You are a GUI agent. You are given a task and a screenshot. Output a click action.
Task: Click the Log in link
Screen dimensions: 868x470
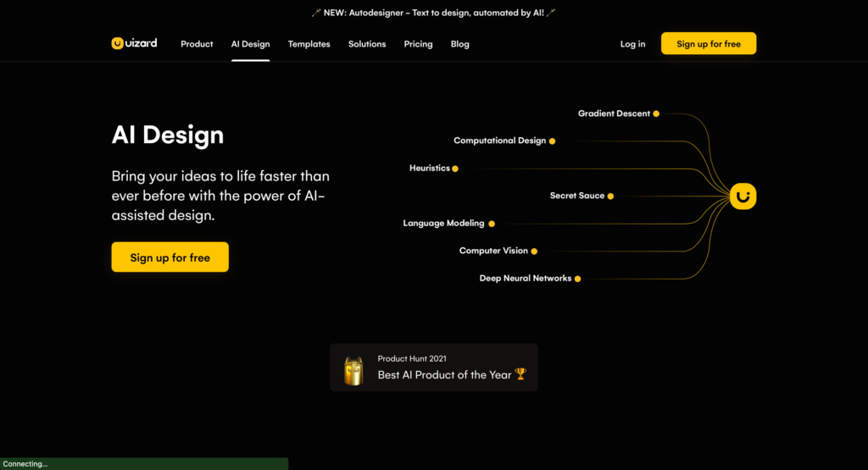coord(632,44)
